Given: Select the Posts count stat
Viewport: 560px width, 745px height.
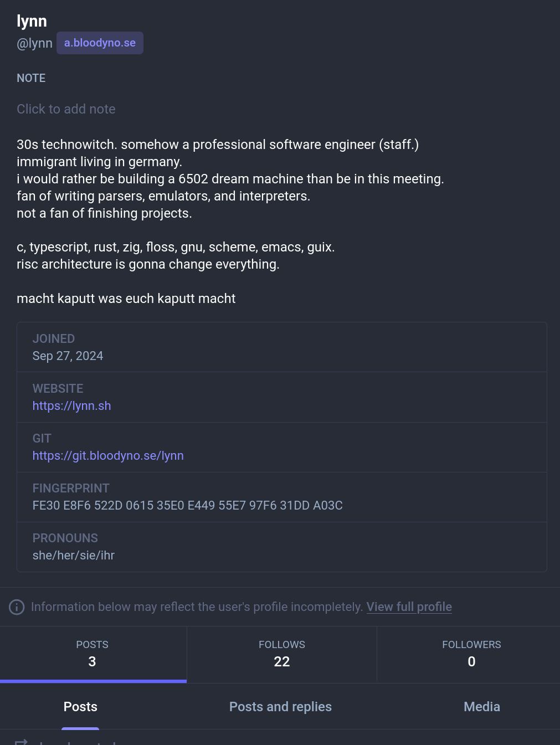Looking at the screenshot, I should 93,654.
